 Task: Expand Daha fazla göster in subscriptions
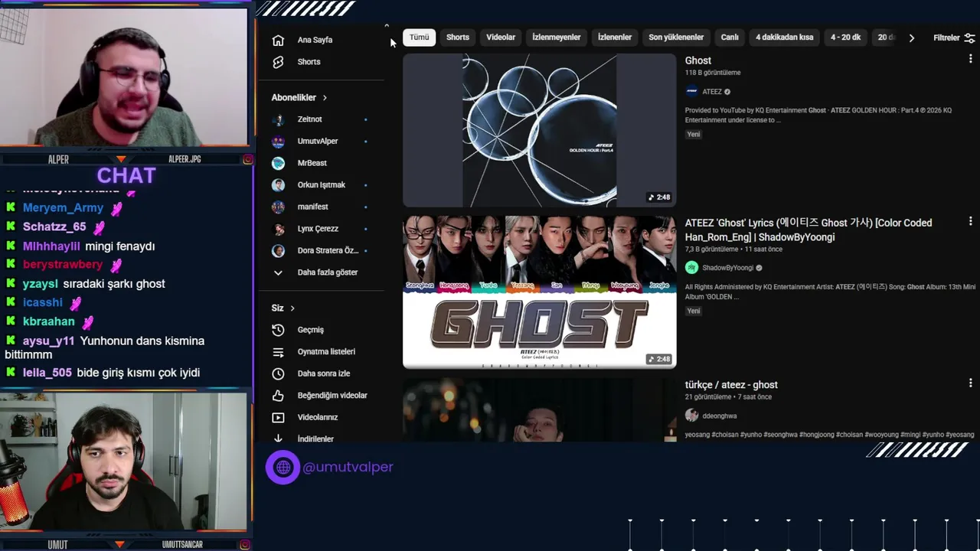pyautogui.click(x=317, y=272)
